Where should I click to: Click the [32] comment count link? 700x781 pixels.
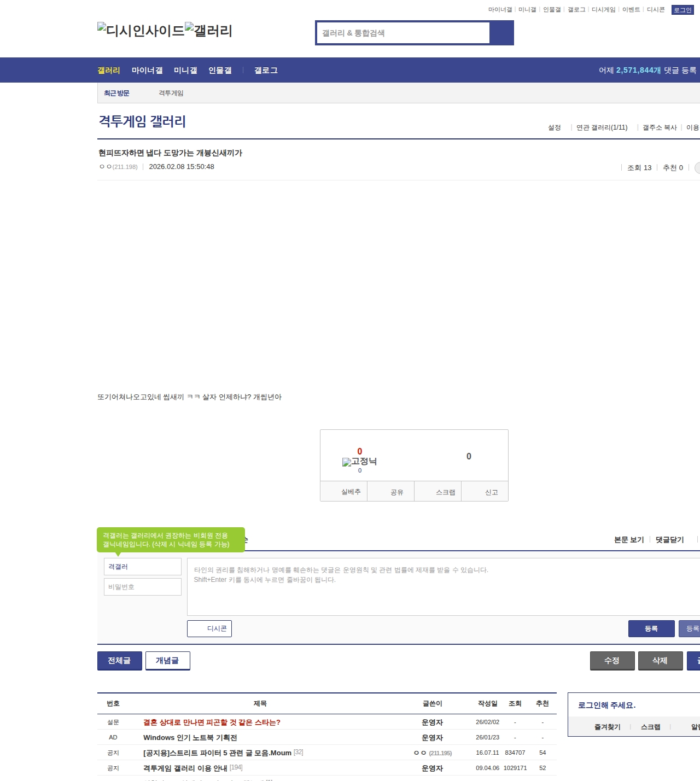click(x=299, y=753)
